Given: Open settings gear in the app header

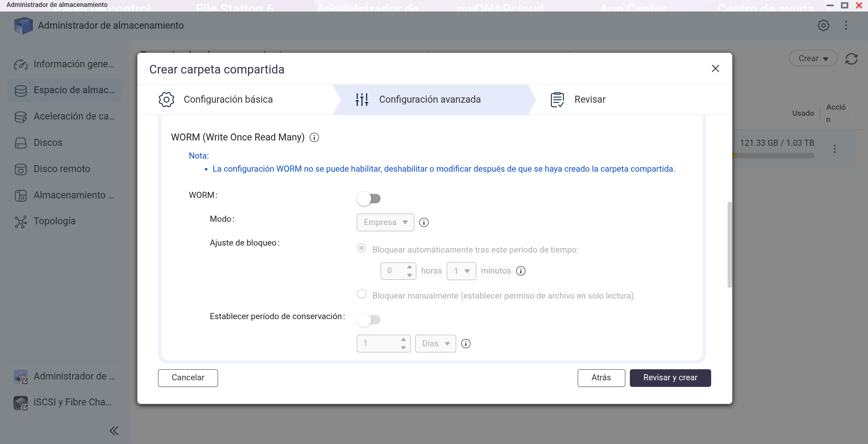Looking at the screenshot, I should (823, 25).
